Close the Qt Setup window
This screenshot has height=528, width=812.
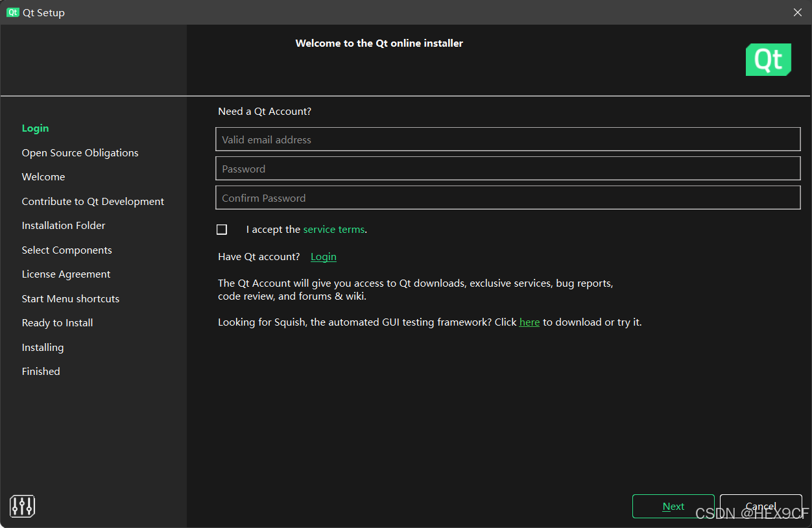coord(798,12)
